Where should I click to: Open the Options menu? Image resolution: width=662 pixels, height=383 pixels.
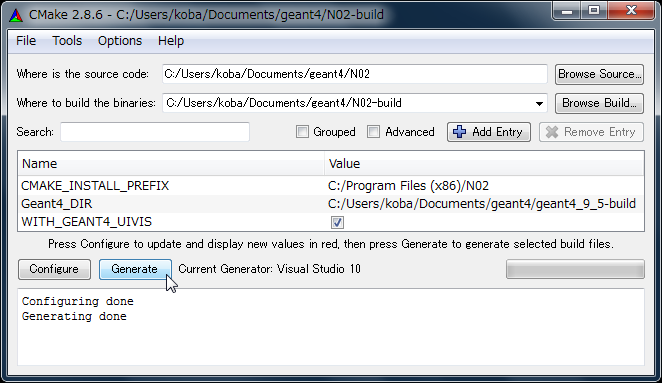click(x=120, y=41)
